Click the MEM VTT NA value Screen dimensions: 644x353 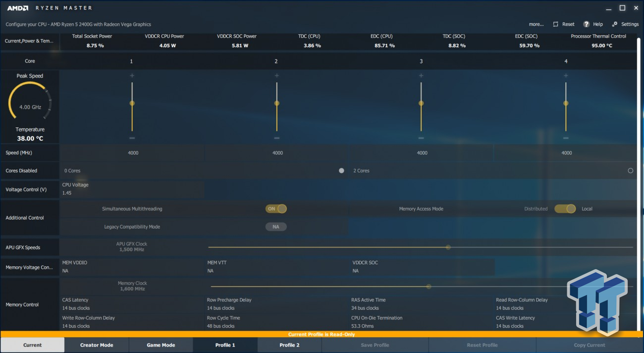tap(210, 271)
